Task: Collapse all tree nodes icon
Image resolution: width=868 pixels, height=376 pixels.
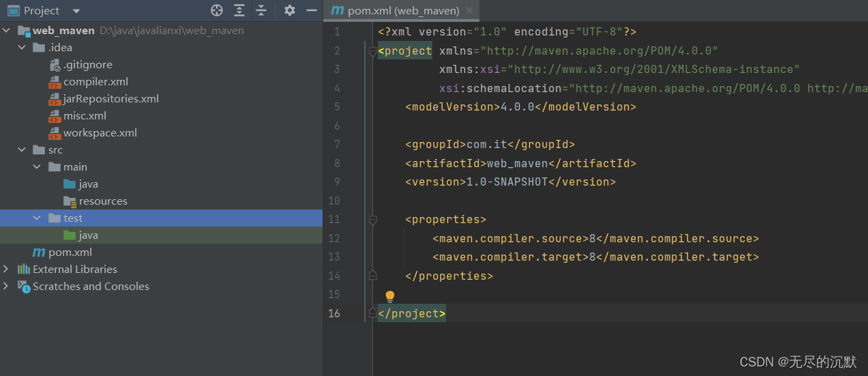Action: [261, 10]
